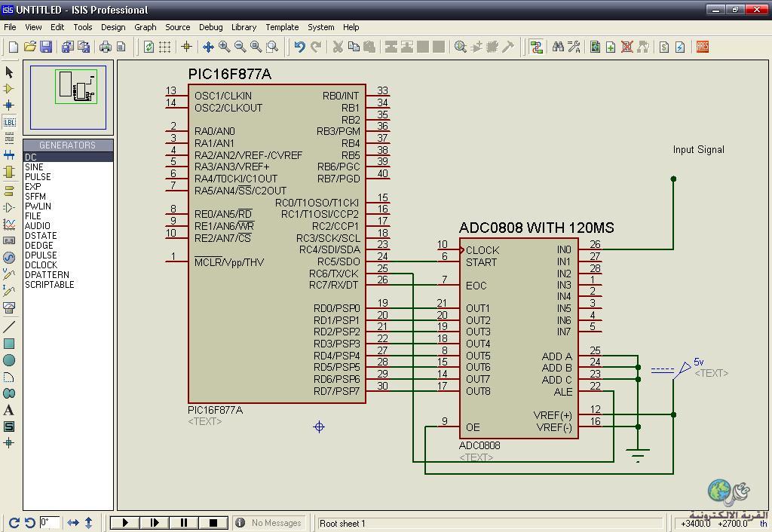Save the current design

click(x=46, y=47)
